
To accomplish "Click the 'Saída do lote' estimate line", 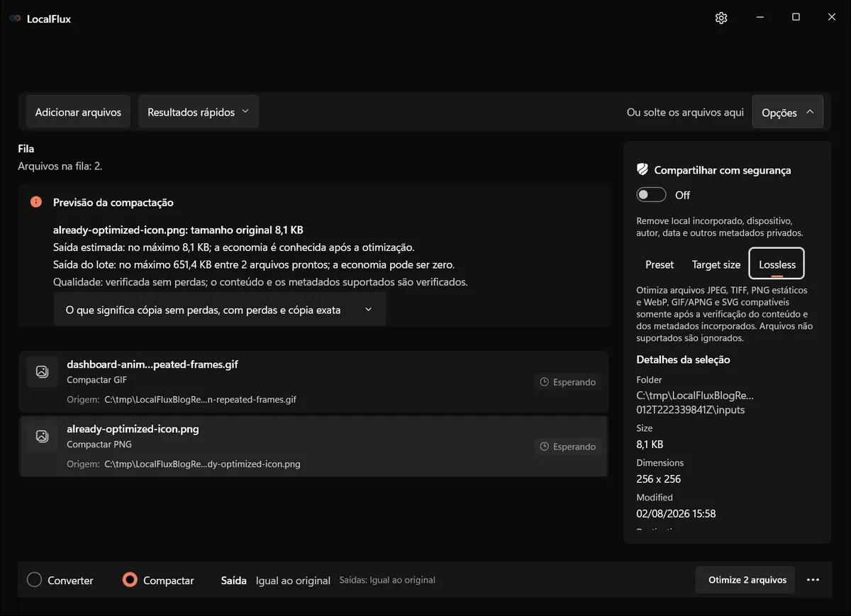I will click(254, 264).
